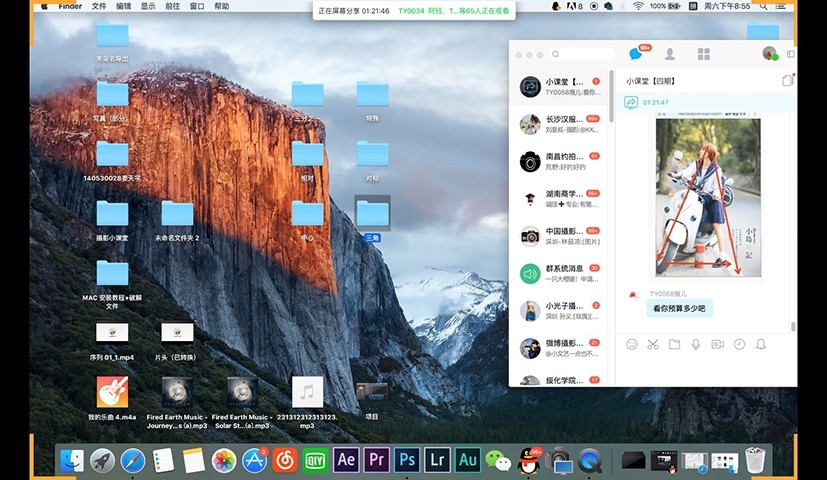The image size is (827, 480).
Task: Click the bell notification icon in chat
Action: pos(761,344)
